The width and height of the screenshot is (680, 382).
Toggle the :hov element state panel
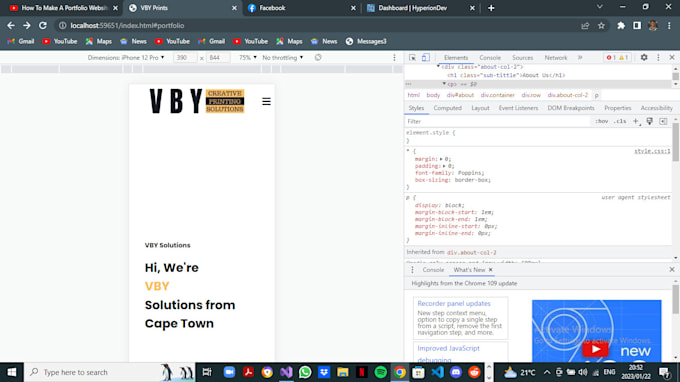(602, 121)
